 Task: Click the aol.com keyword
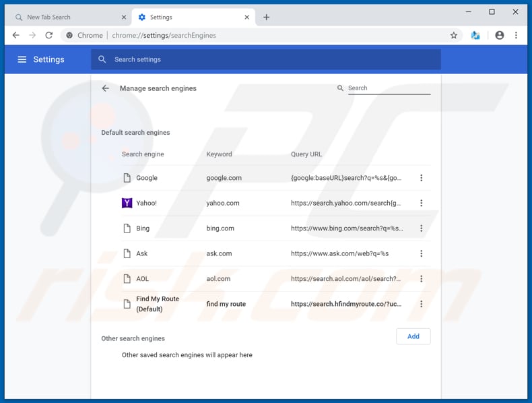[x=218, y=279]
